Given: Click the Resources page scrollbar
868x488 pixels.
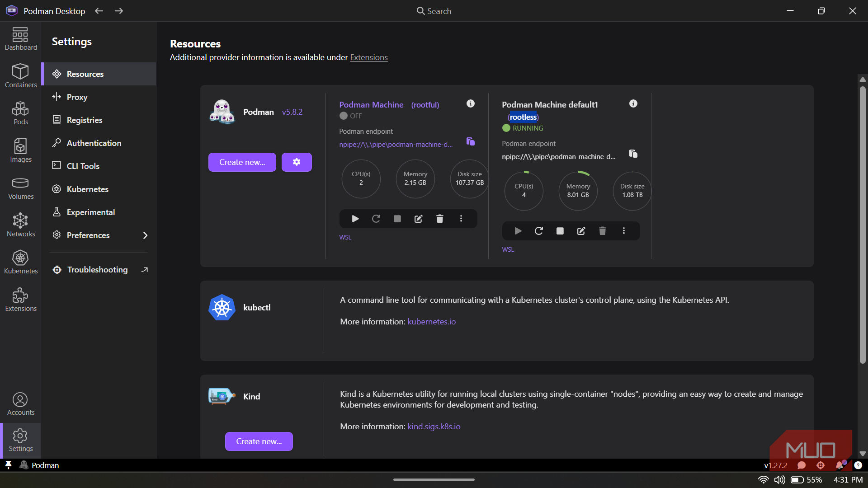Looking at the screenshot, I should pos(863,225).
